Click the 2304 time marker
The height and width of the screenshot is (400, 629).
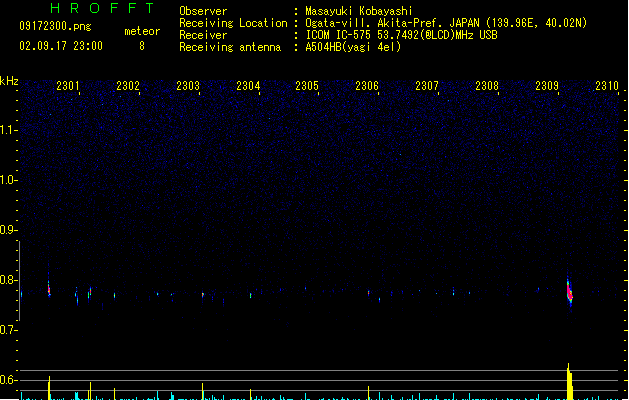point(248,86)
